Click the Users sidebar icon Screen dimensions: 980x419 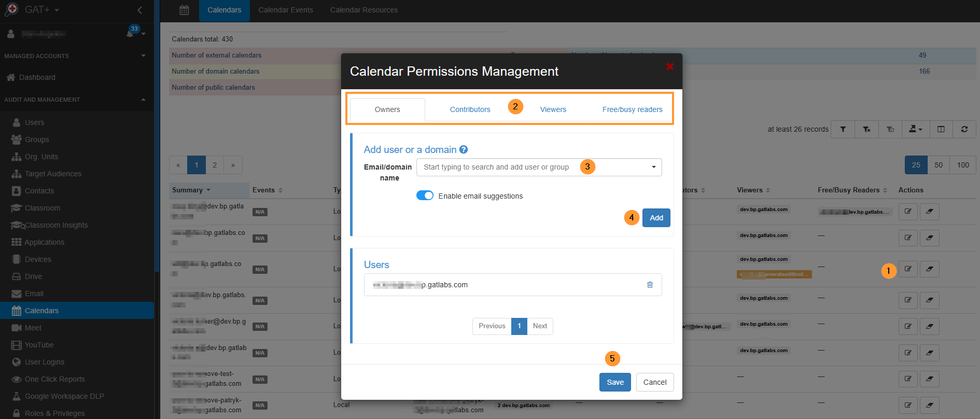point(17,122)
